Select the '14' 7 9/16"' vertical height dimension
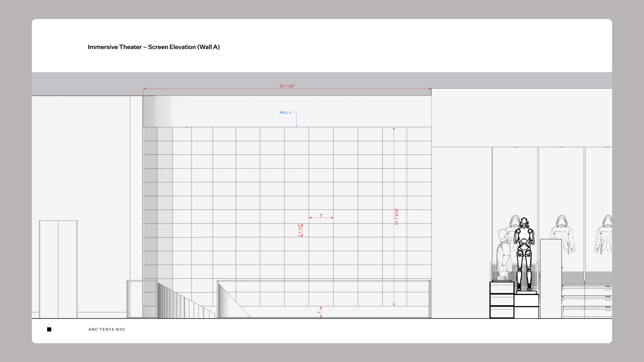644x362 pixels. (x=396, y=217)
